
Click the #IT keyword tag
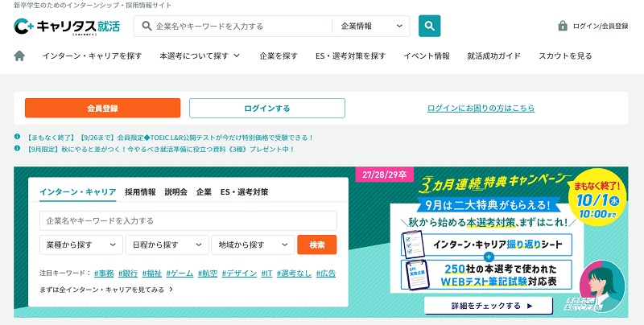[267, 274]
